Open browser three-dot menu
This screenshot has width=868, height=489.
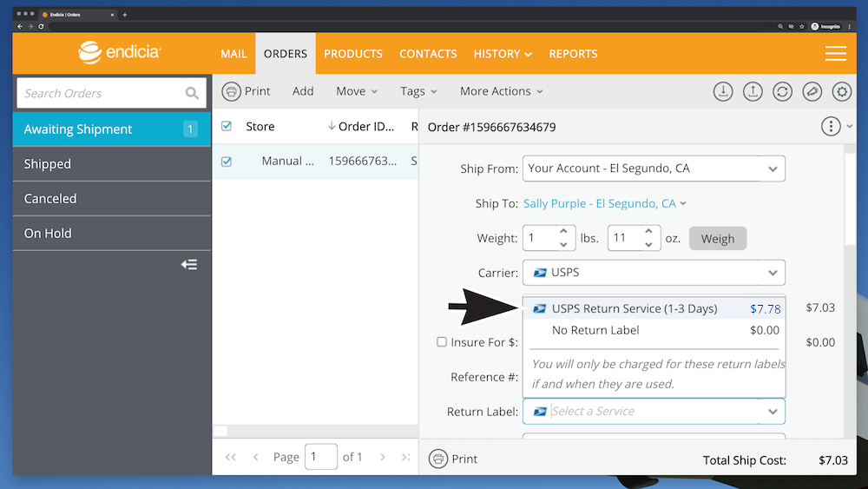849,26
